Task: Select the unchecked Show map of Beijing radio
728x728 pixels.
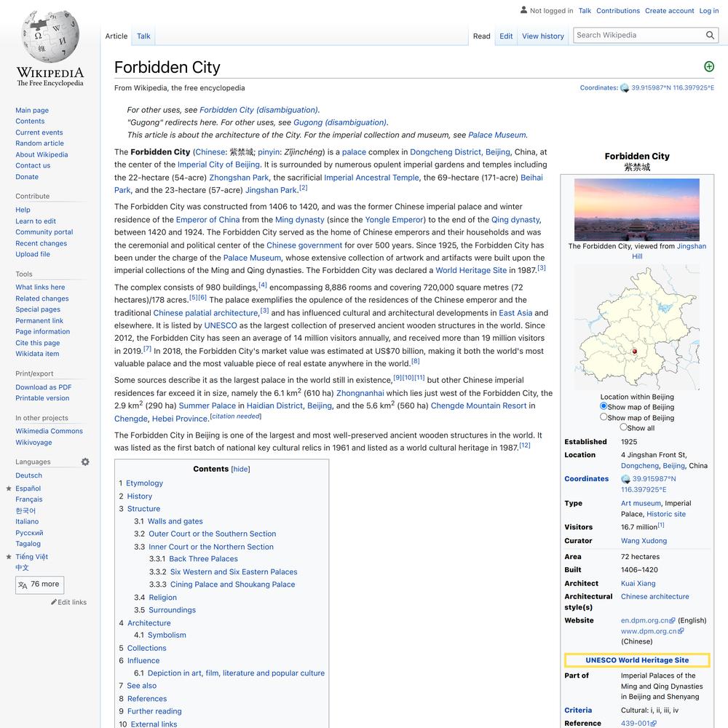Action: (604, 417)
